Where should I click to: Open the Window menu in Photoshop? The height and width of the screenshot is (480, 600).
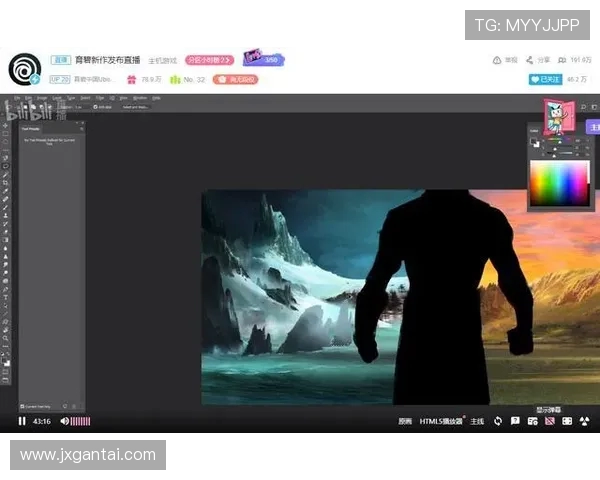(x=139, y=98)
